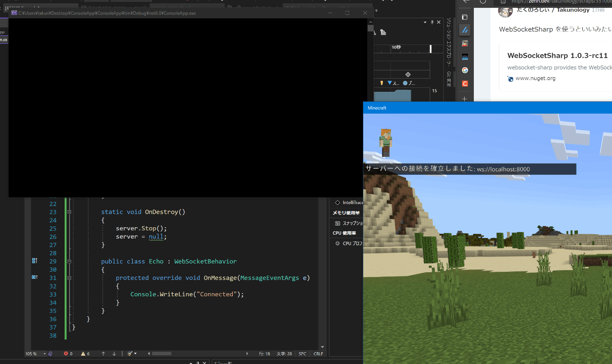
Task: Click the 10秒 mark on the diagnostics time ruler
Action: pos(396,47)
